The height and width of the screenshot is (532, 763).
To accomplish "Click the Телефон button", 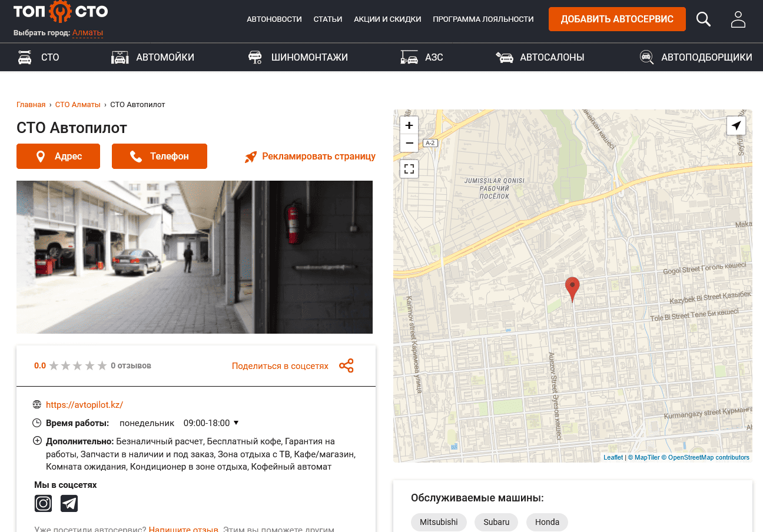I will (160, 156).
